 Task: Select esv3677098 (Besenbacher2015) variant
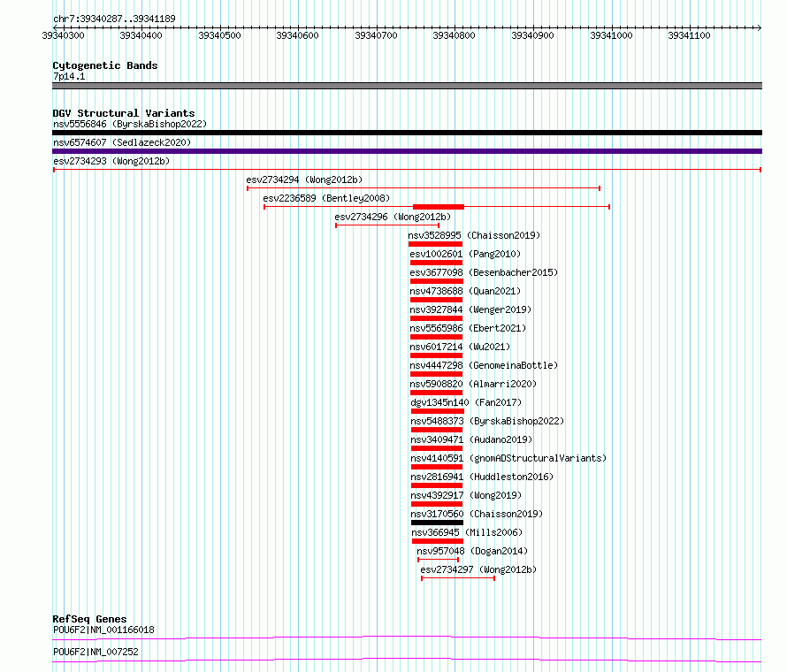coord(484,272)
